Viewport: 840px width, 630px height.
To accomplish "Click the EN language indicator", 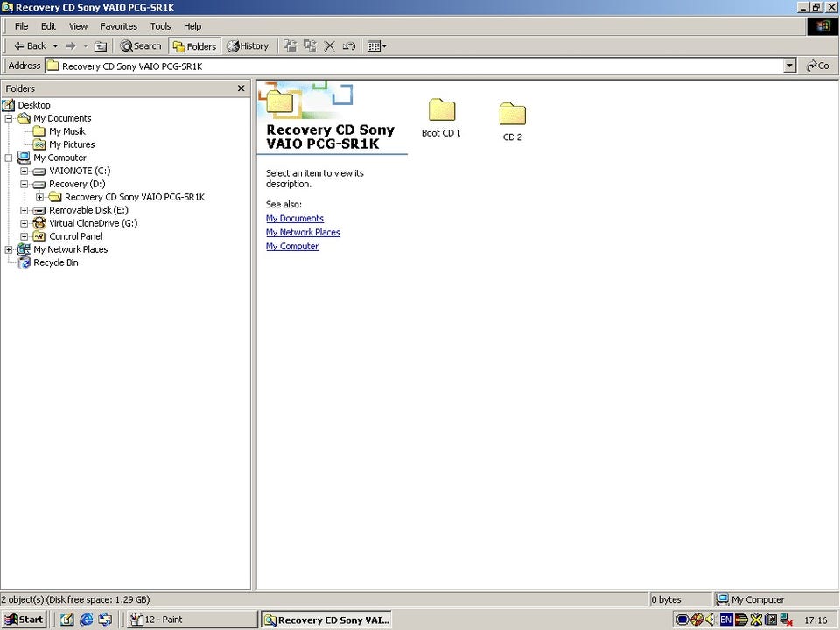I will [x=726, y=619].
